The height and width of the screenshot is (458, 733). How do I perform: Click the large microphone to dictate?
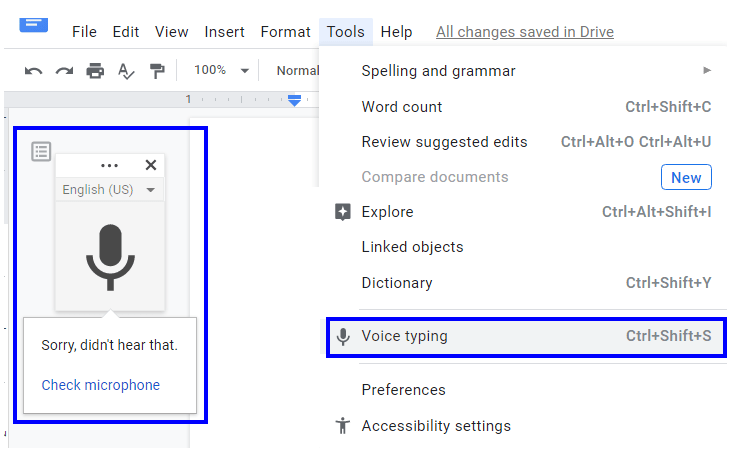click(110, 257)
